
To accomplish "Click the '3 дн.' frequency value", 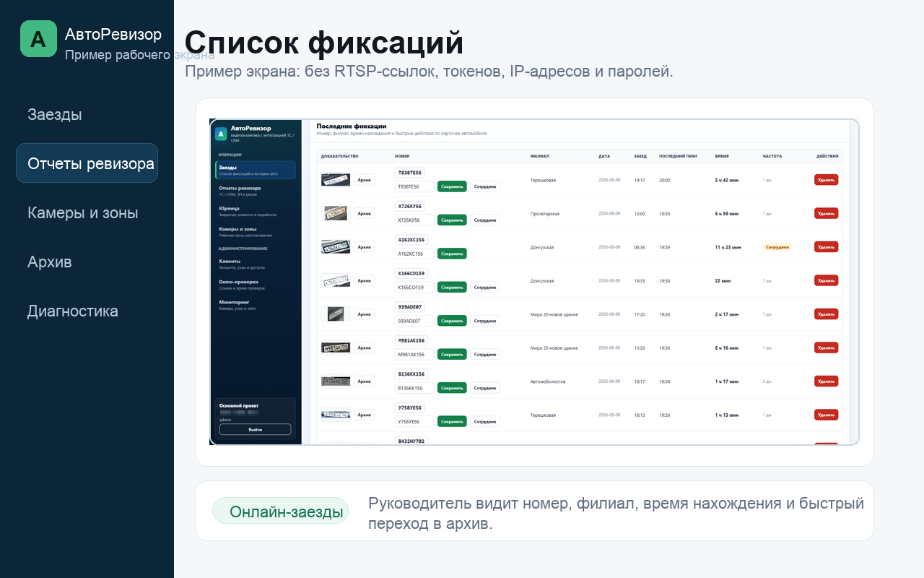I will 767,381.
